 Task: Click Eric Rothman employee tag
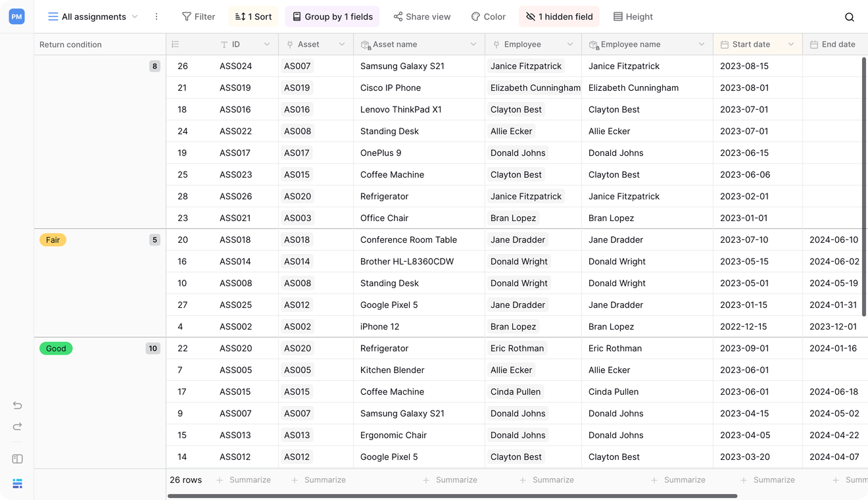coord(518,348)
